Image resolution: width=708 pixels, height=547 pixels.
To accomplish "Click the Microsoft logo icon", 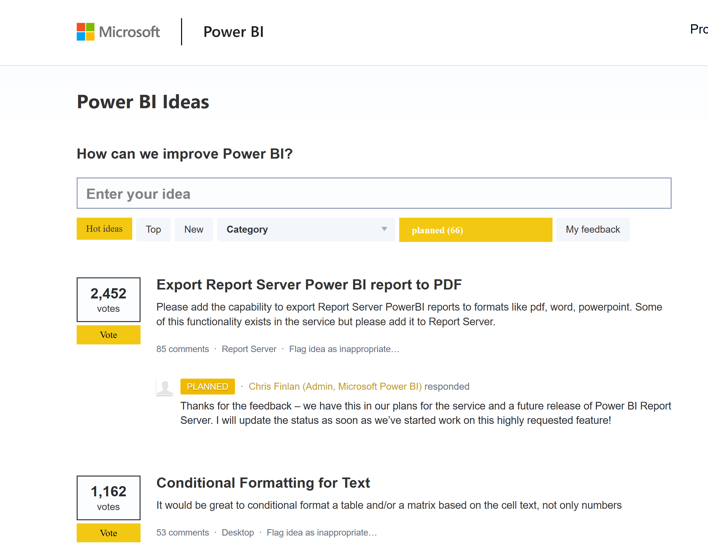I will [86, 32].
